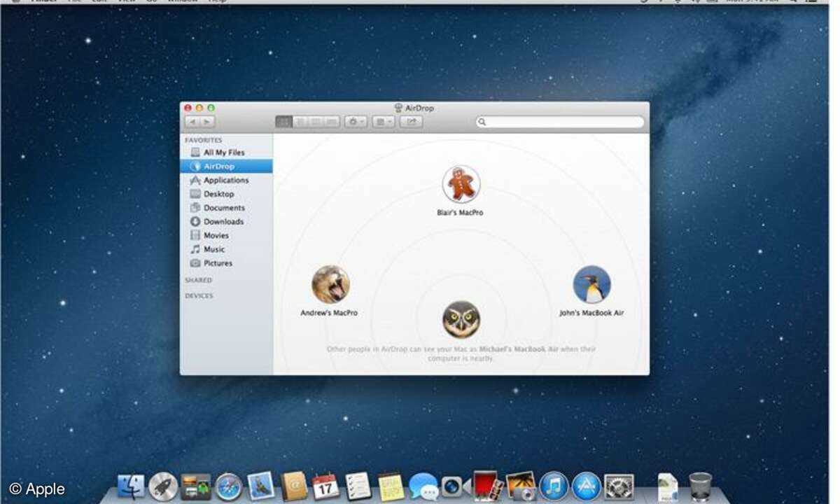Open Applications from the sidebar
Screen dimensions: 840x504
[x=225, y=180]
